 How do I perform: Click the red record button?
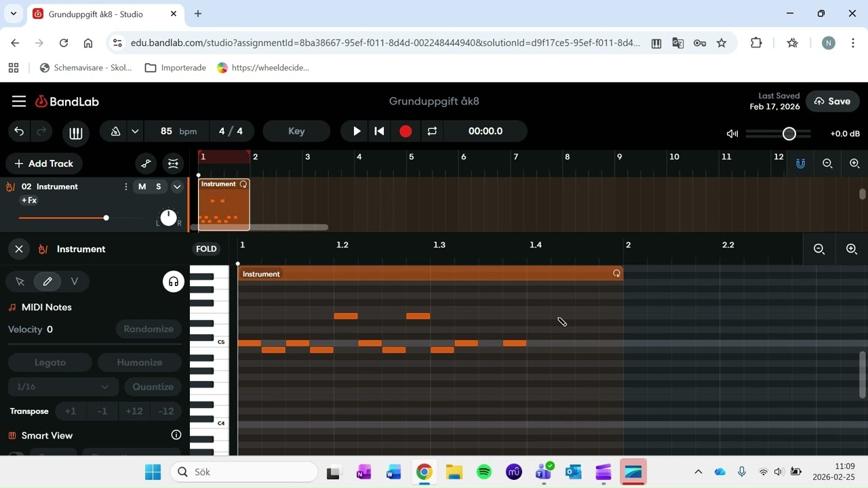click(406, 131)
